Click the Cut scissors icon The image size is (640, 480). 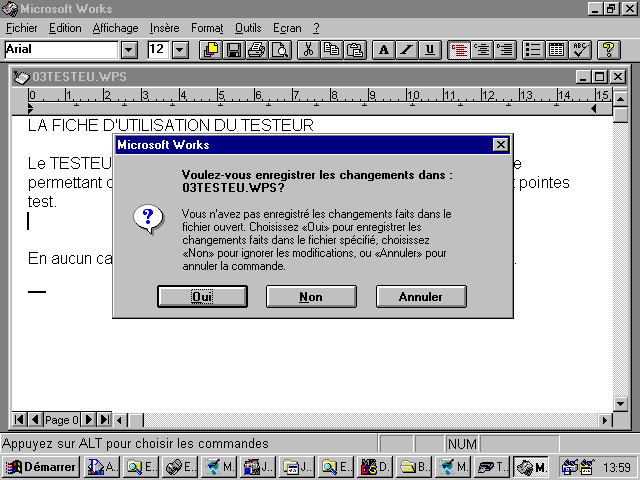click(x=309, y=50)
